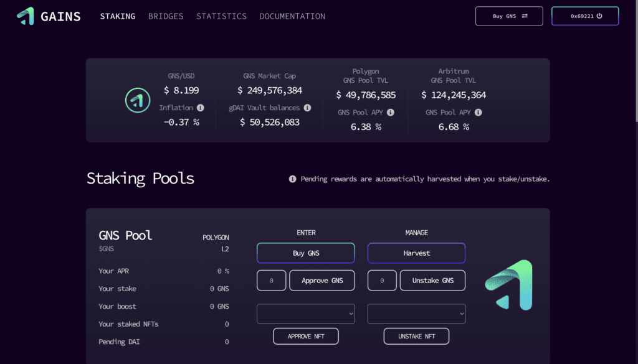Click the $GNS ticker under GNS Pool
The image size is (638, 364).
click(x=106, y=249)
